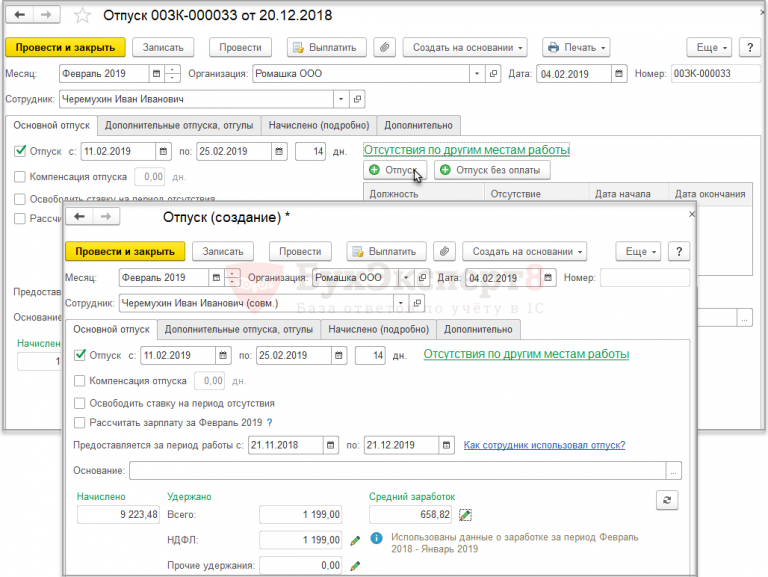Viewport: 768px width, 577px height.
Task: Open Начислено (подробно) tab in main window
Action: [x=319, y=125]
